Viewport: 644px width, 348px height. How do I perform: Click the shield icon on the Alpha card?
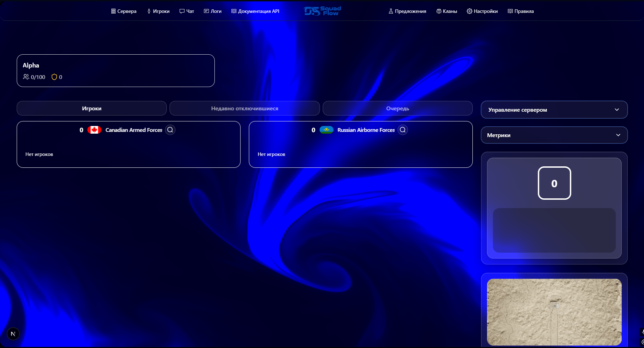54,77
